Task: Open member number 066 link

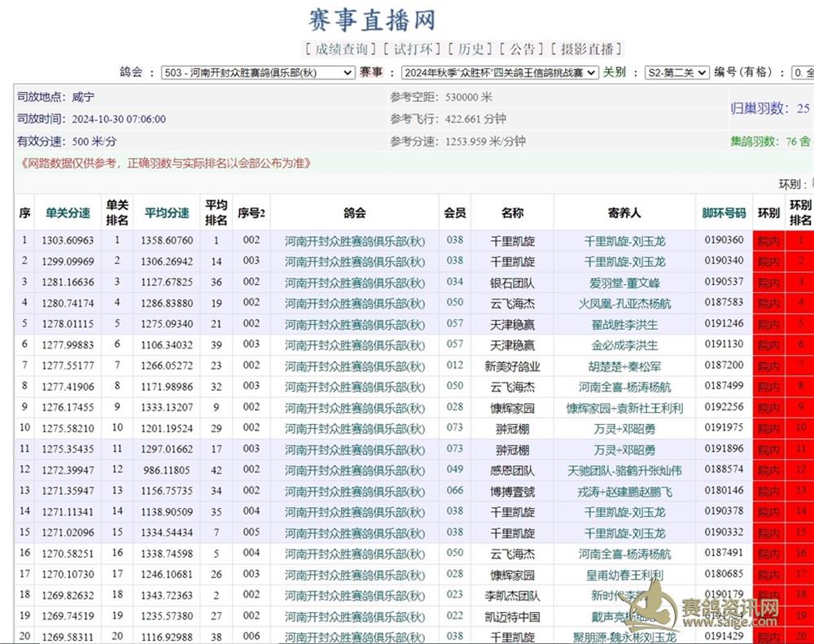Action: point(455,490)
